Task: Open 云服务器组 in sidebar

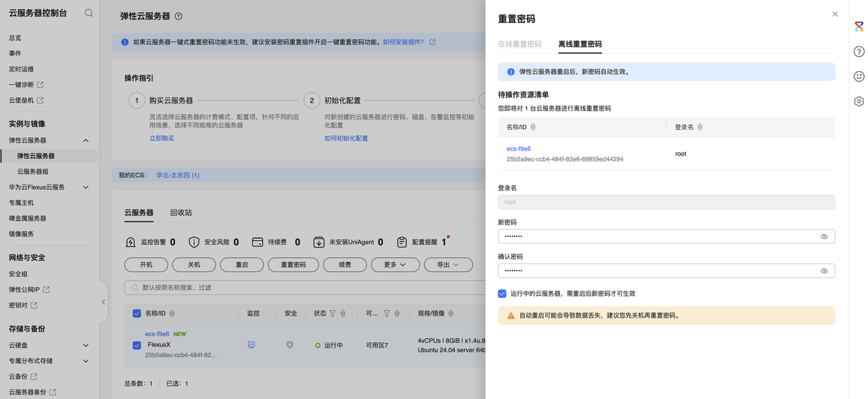Action: click(x=33, y=172)
